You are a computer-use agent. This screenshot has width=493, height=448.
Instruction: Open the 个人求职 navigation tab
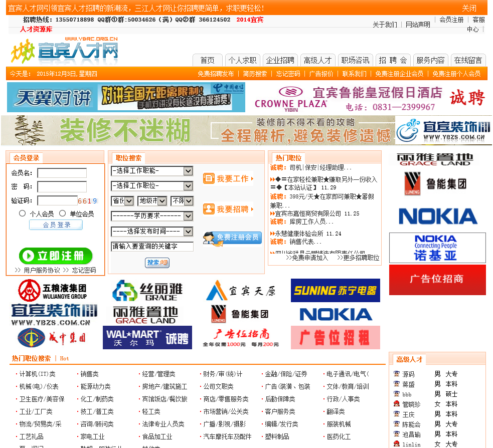point(242,60)
